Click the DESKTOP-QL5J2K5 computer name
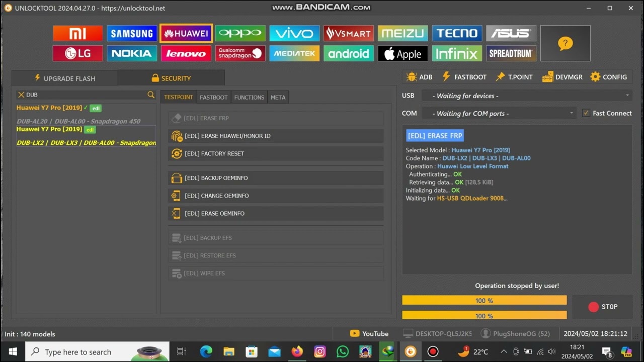The width and height of the screenshot is (644, 362). pyautogui.click(x=437, y=333)
